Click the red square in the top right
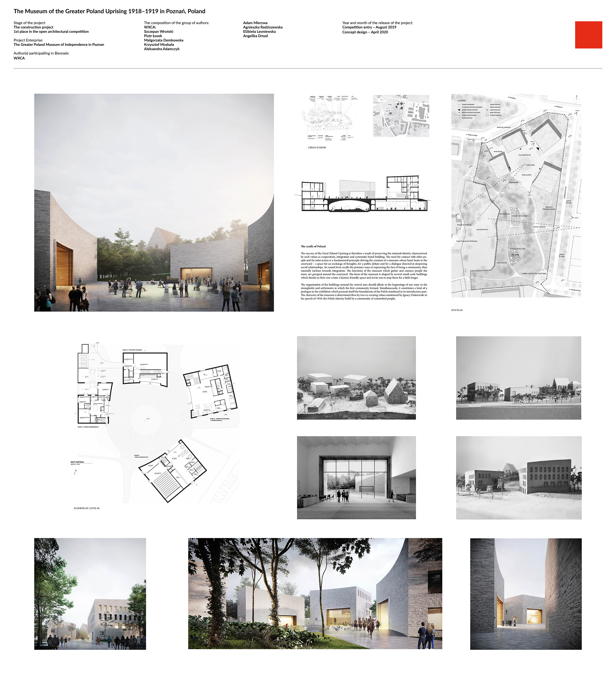Screen dimensions: 616x684 click(588, 35)
